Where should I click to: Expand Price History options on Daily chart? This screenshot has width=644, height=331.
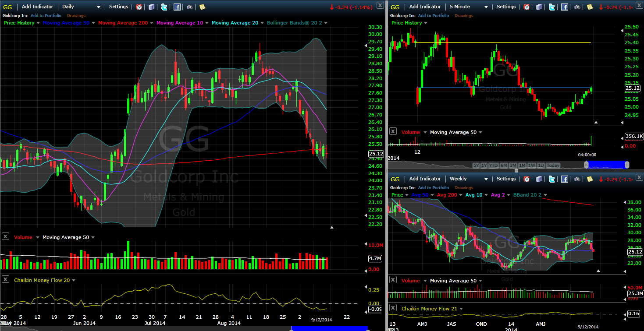pyautogui.click(x=38, y=23)
